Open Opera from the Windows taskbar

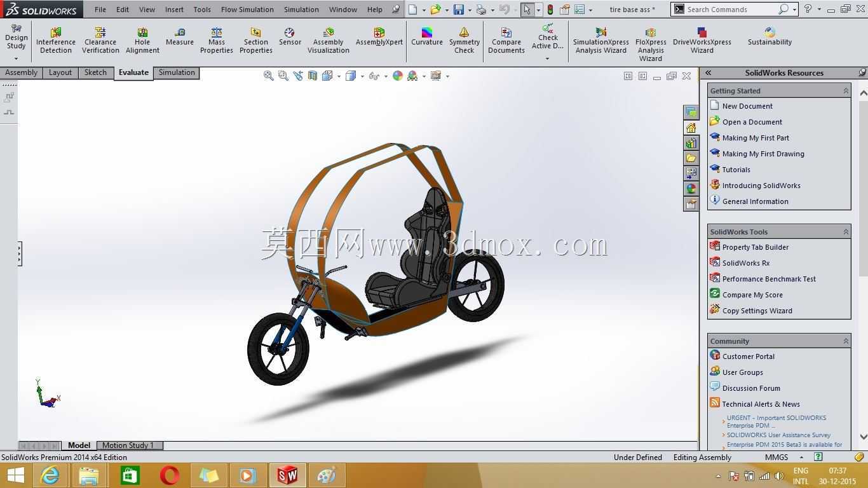tap(170, 475)
